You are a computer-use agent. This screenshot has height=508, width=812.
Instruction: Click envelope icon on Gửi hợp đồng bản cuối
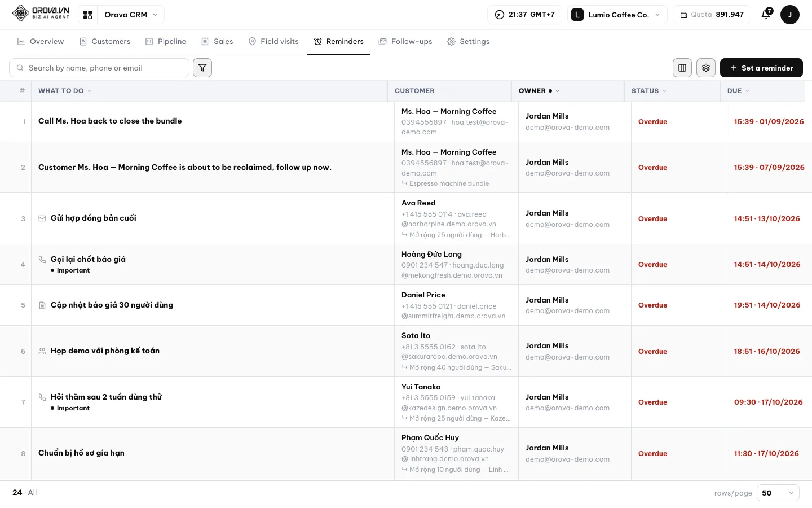(x=42, y=218)
